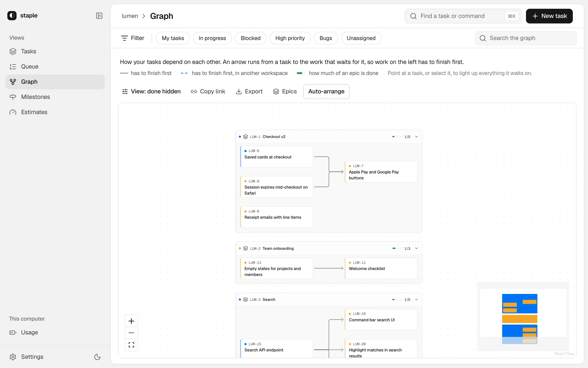This screenshot has width=588, height=368.
Task: Toggle the In progress filter chip
Action: (x=212, y=38)
